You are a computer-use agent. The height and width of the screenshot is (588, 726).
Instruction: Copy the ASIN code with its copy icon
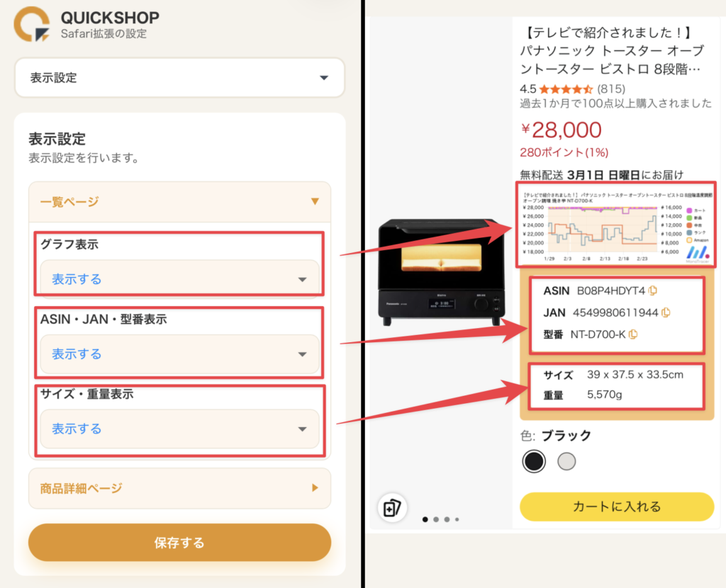coord(653,290)
